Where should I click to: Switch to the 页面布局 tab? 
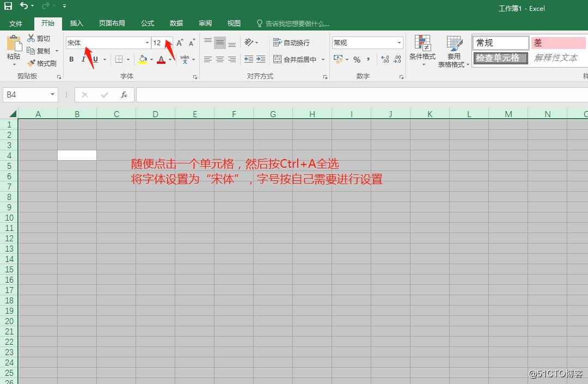click(112, 23)
